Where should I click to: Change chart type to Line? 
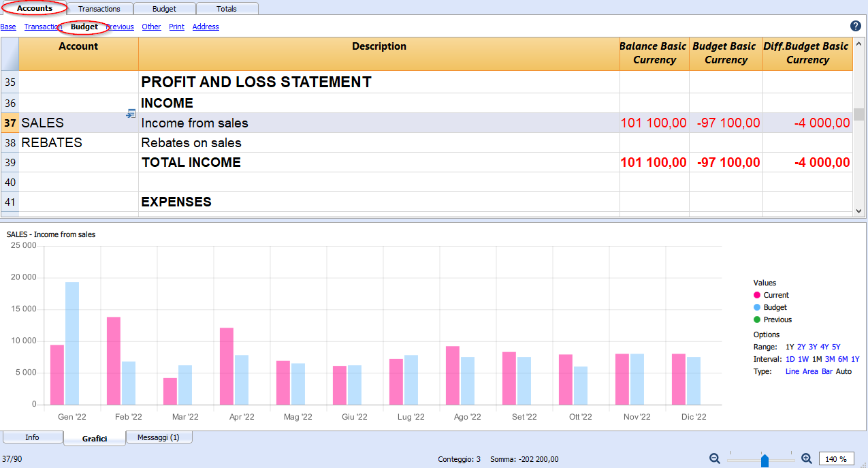click(792, 371)
